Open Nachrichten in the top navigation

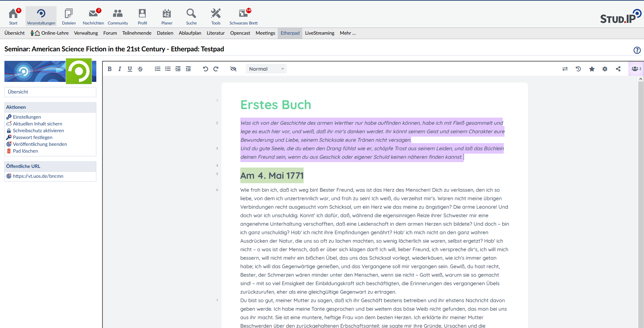[x=93, y=17]
